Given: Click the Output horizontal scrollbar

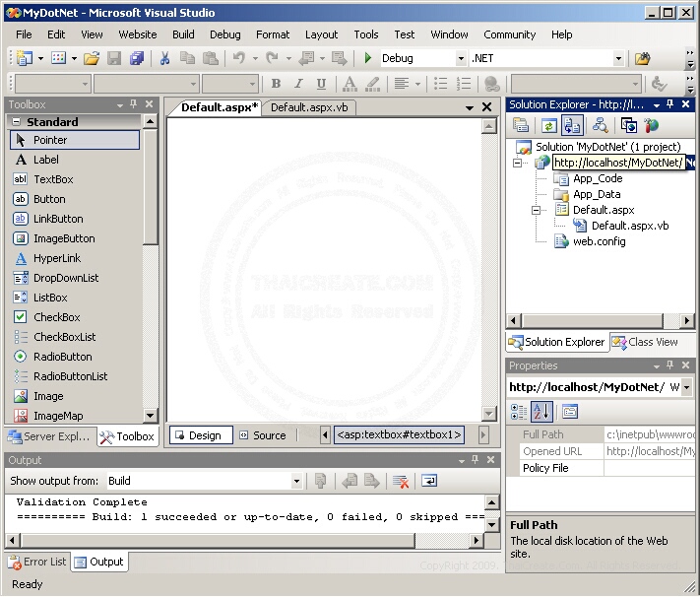Looking at the screenshot, I should (x=246, y=541).
